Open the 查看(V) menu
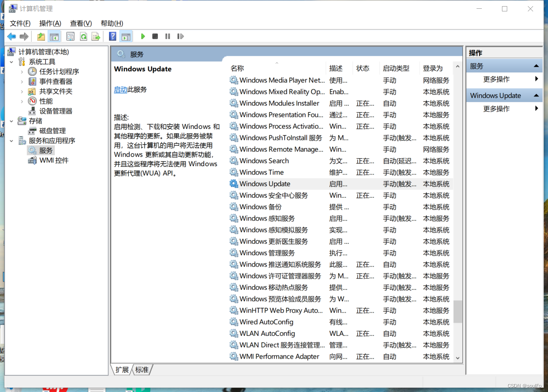The width and height of the screenshot is (548, 392). [81, 23]
